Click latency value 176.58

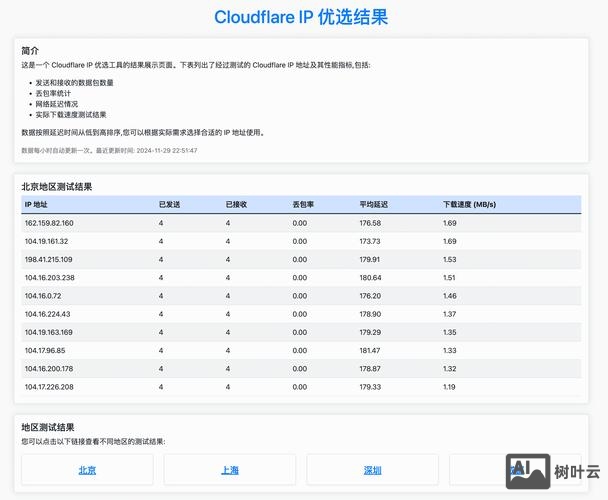pos(370,223)
